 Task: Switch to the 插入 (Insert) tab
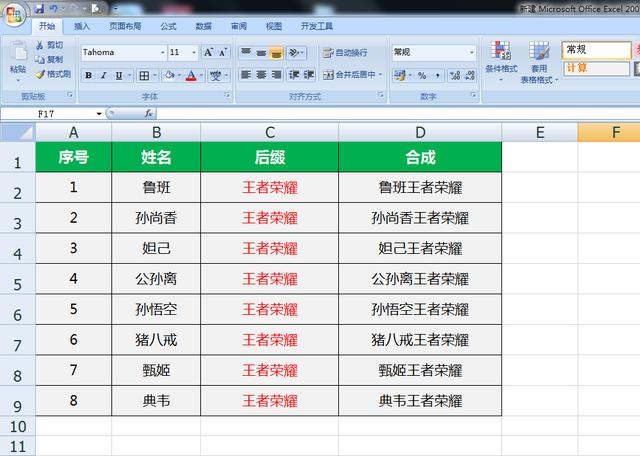pos(82,27)
